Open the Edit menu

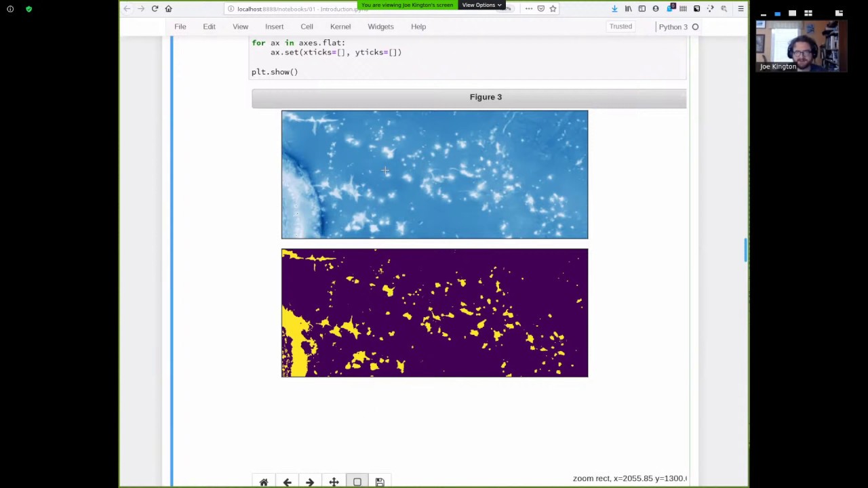209,26
